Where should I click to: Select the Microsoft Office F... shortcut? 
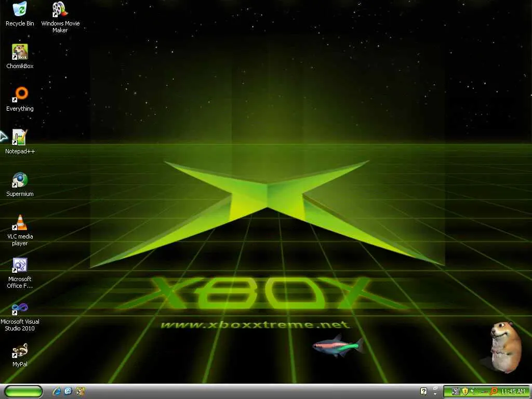tap(20, 265)
